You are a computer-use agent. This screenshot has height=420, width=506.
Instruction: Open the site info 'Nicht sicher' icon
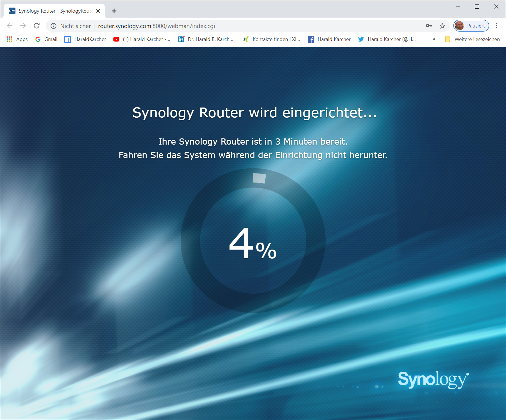pos(53,26)
